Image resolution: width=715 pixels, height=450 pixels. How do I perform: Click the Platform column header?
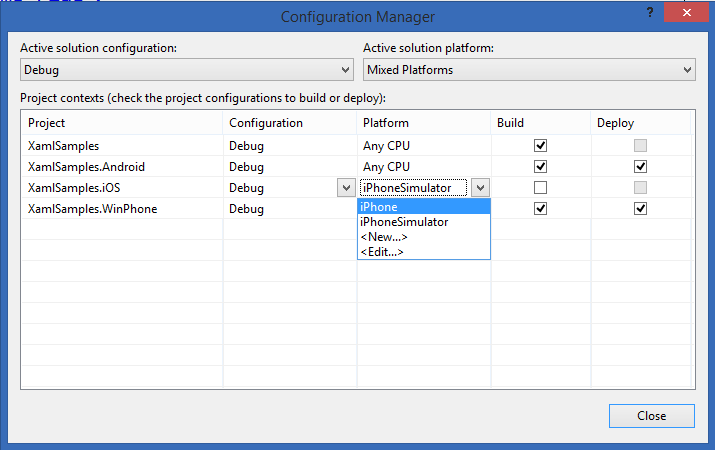pyautogui.click(x=424, y=123)
